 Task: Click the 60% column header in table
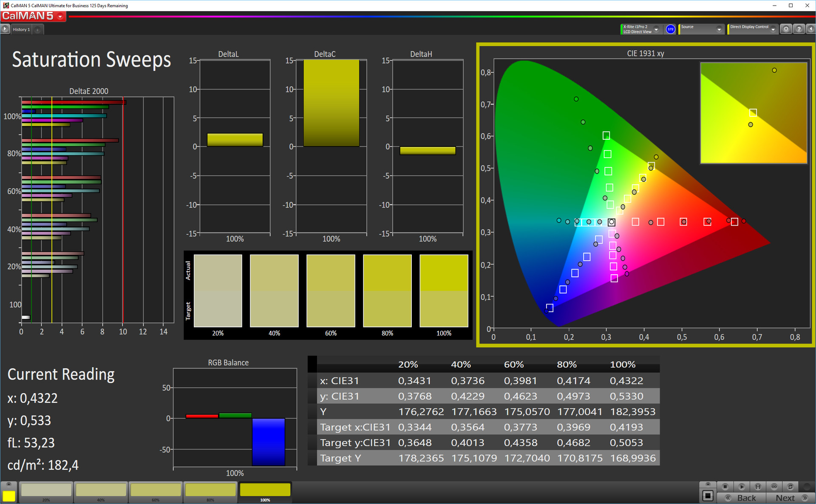coord(514,365)
